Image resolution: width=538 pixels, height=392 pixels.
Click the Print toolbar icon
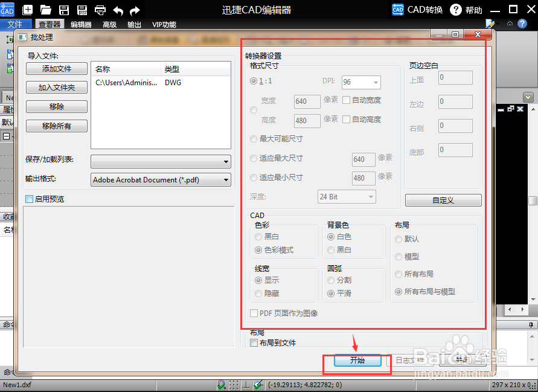point(100,10)
